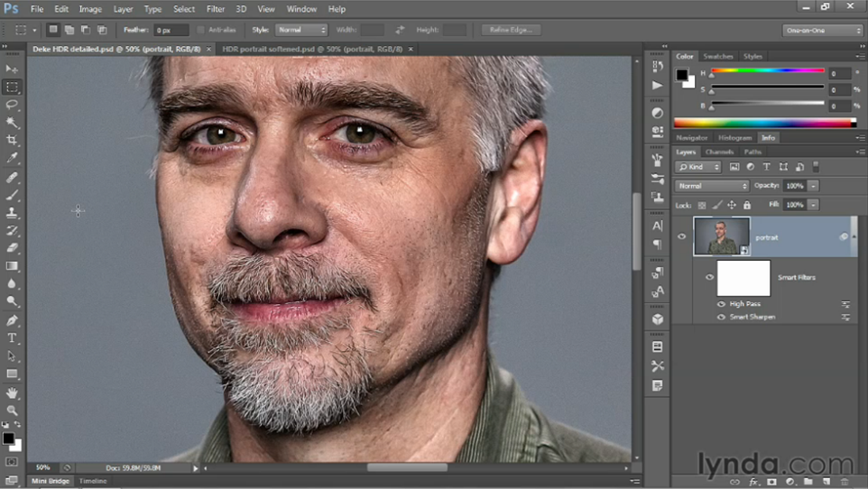
Task: Click Delete layer trash icon
Action: click(x=845, y=482)
